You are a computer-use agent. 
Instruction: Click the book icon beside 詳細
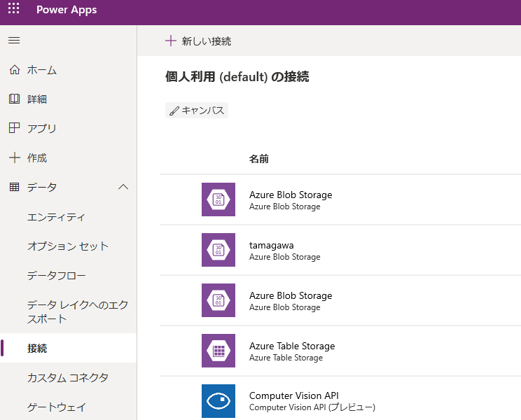(14, 99)
